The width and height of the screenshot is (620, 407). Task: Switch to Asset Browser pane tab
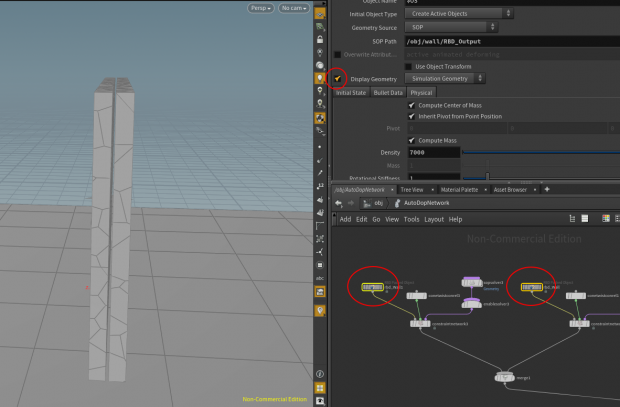tap(510, 190)
